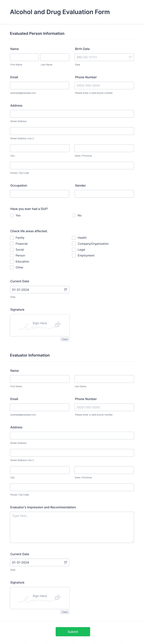Viewport: 144px width, 644px height.
Task: Enable the Health checkbox
Action: point(74,237)
